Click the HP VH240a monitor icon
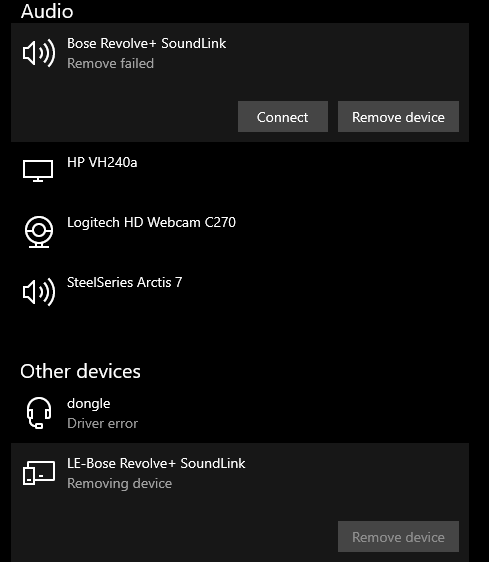The width and height of the screenshot is (489, 562). [38, 171]
